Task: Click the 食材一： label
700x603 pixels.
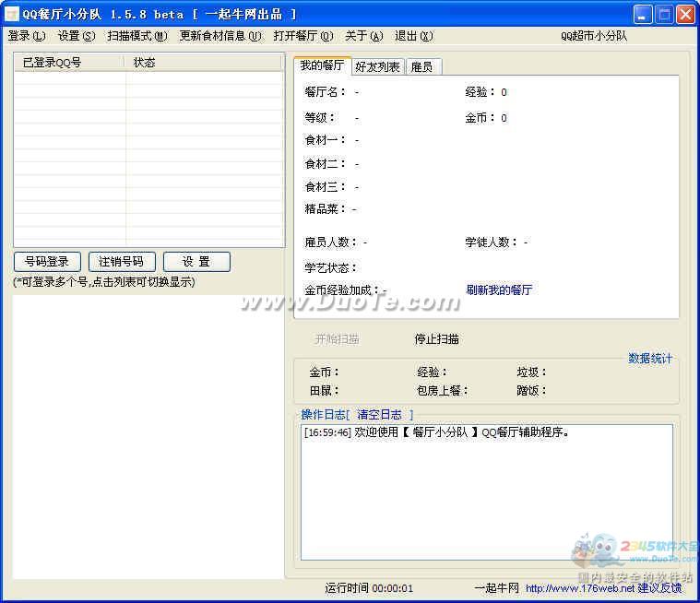Action: [325, 140]
